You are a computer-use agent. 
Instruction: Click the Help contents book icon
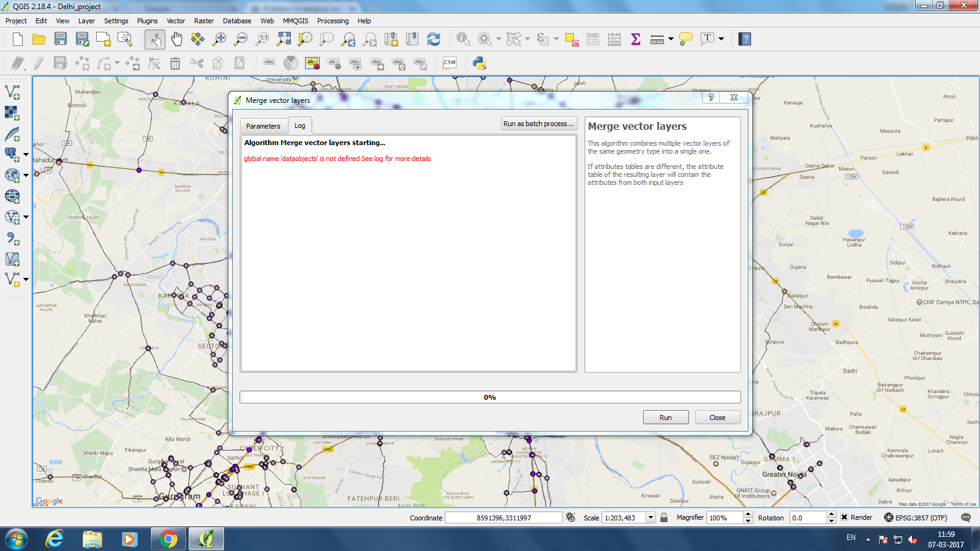(x=745, y=39)
